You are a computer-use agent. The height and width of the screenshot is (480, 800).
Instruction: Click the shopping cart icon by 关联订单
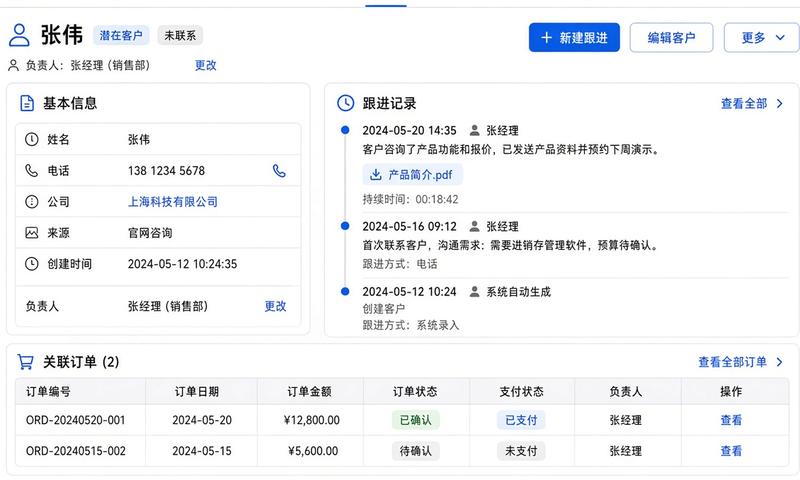pyautogui.click(x=25, y=362)
